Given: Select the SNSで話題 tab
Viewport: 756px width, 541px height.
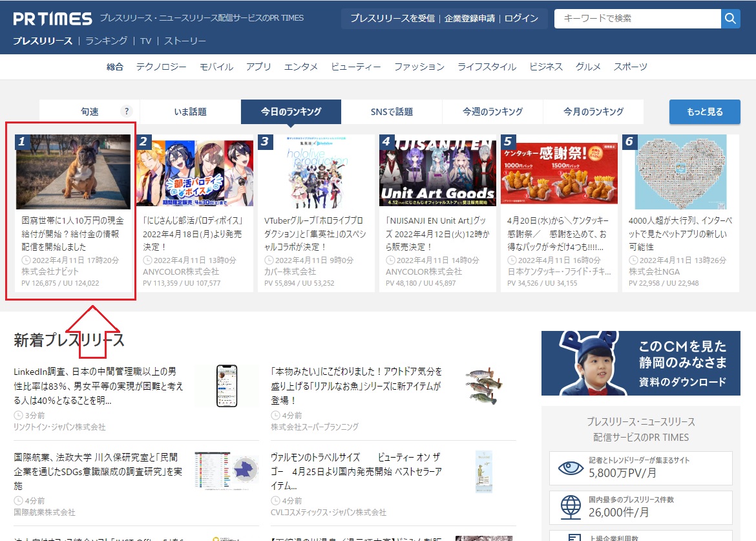Looking at the screenshot, I should [392, 112].
